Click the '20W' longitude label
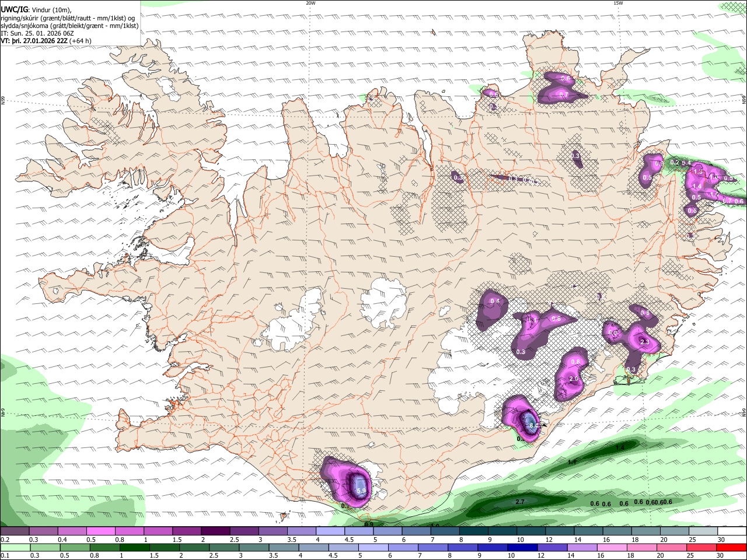Screen dimensions: 747x560 coord(310,3)
